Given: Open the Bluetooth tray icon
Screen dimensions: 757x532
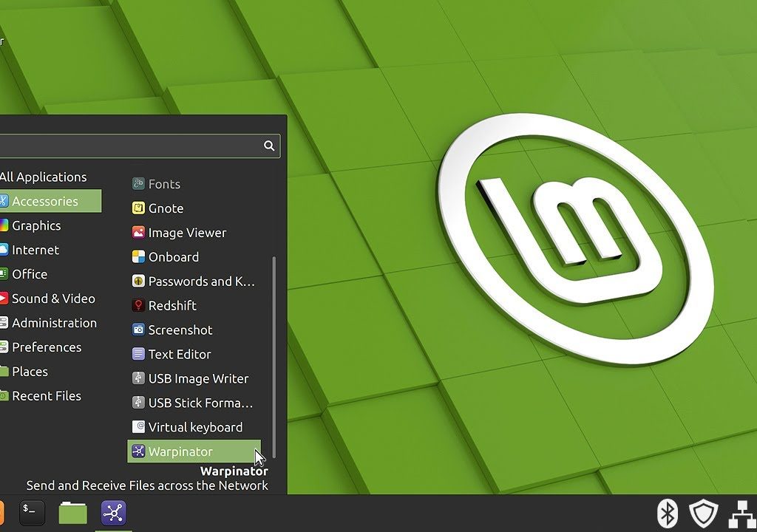Looking at the screenshot, I should [668, 514].
